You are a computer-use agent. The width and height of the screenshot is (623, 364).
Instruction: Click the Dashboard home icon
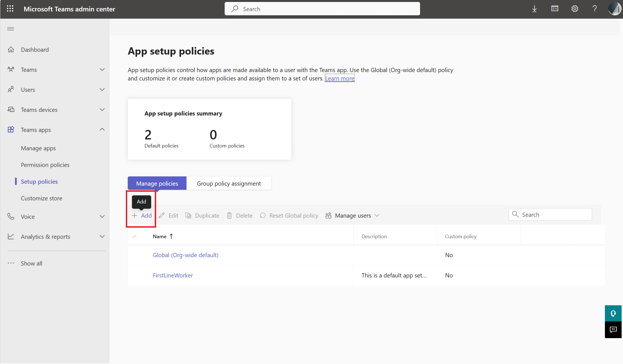click(x=11, y=50)
